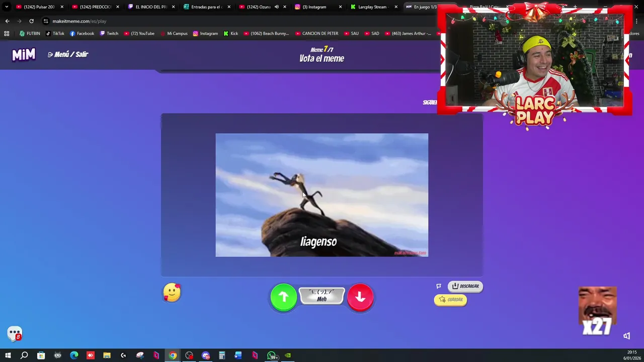644x362 pixels.
Task: View site information next to the URL
Action: (x=46, y=21)
